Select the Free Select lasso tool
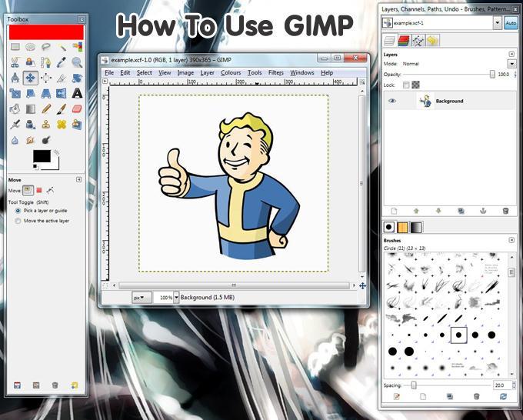This screenshot has height=420, width=523. pyautogui.click(x=45, y=47)
